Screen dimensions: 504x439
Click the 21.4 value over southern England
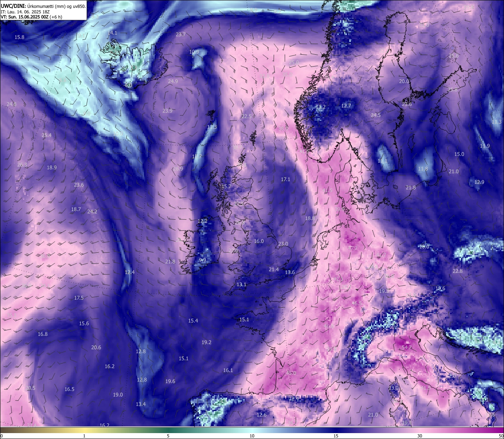tap(274, 270)
